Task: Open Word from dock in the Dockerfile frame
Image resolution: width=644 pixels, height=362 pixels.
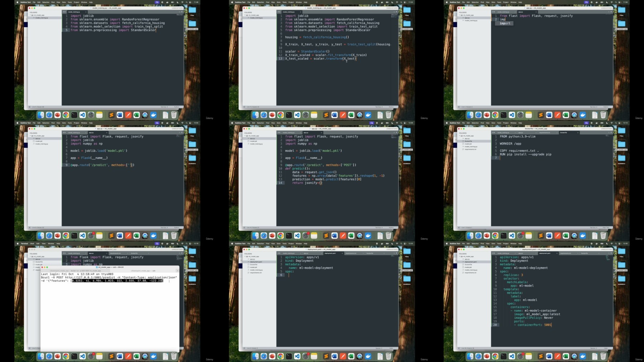Action: (x=549, y=236)
